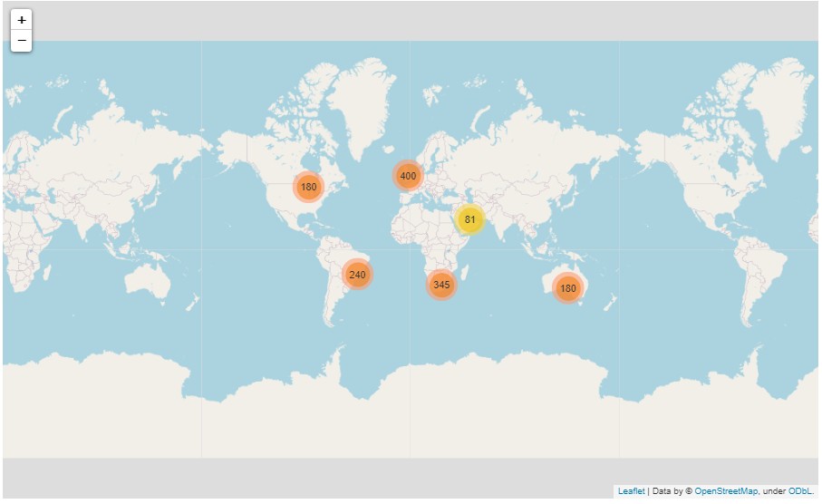Click the zoom out minus button
This screenshot has width=822, height=504.
[21, 41]
